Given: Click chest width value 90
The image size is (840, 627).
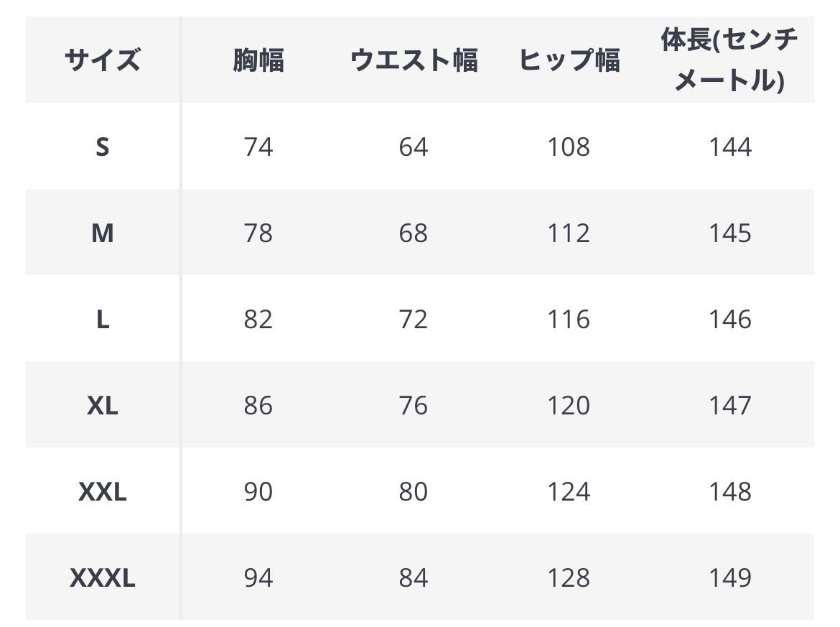Looking at the screenshot, I should [258, 492].
